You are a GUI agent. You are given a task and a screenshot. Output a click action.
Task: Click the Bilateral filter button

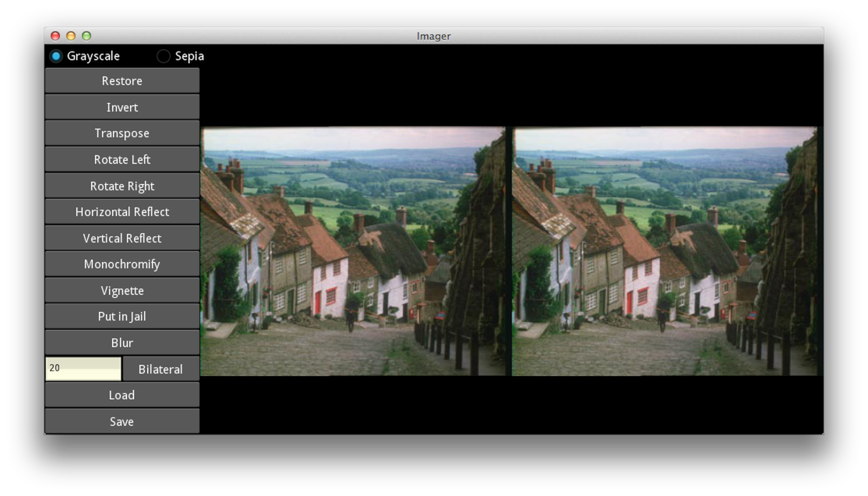coord(161,370)
